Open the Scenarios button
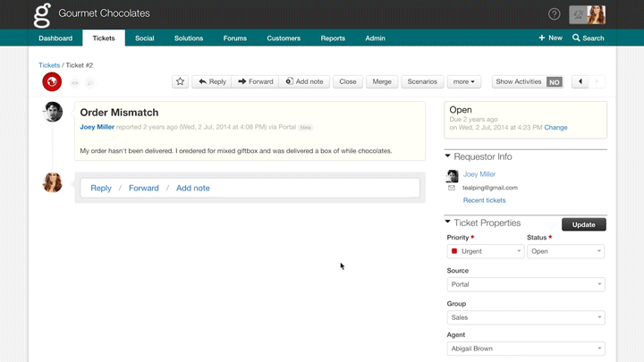 coord(422,81)
